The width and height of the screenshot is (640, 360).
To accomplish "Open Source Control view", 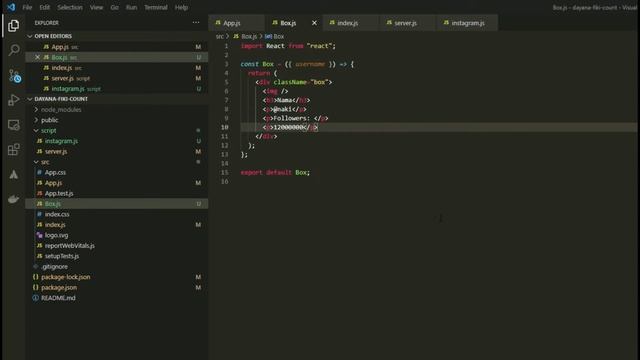I will (x=14, y=76).
